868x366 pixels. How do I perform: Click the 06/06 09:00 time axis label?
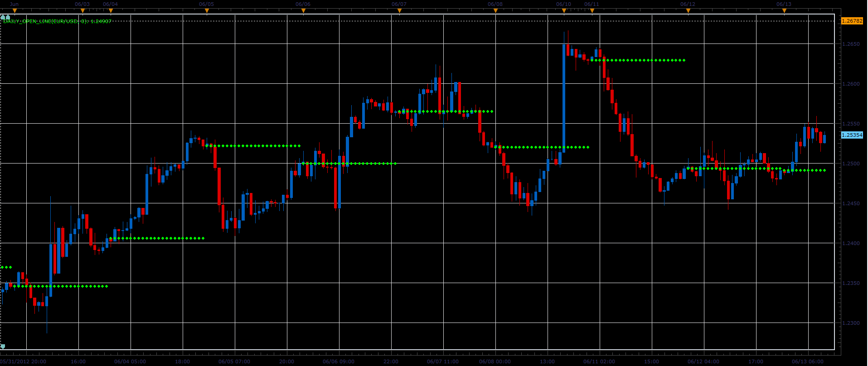339,361
